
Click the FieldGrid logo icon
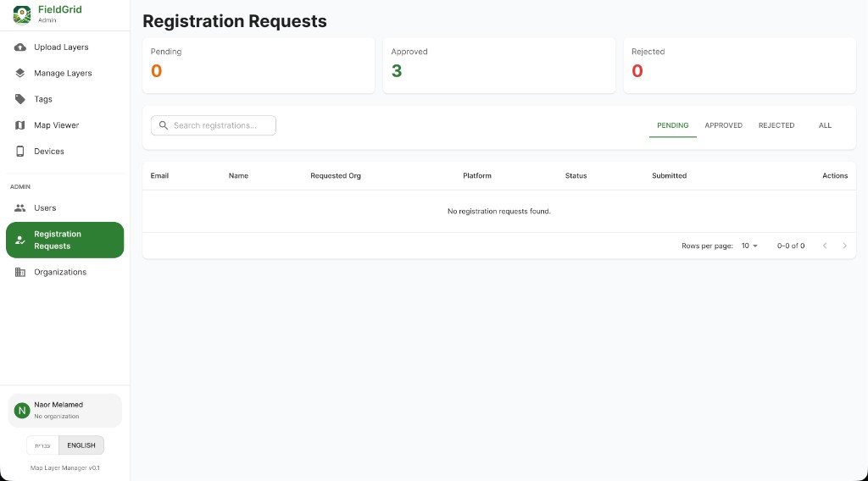[22, 15]
